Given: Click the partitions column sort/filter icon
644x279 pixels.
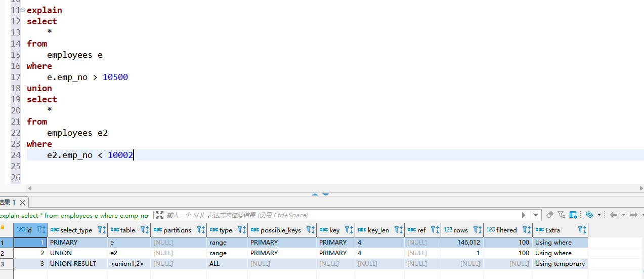Looking at the screenshot, I should 201,230.
